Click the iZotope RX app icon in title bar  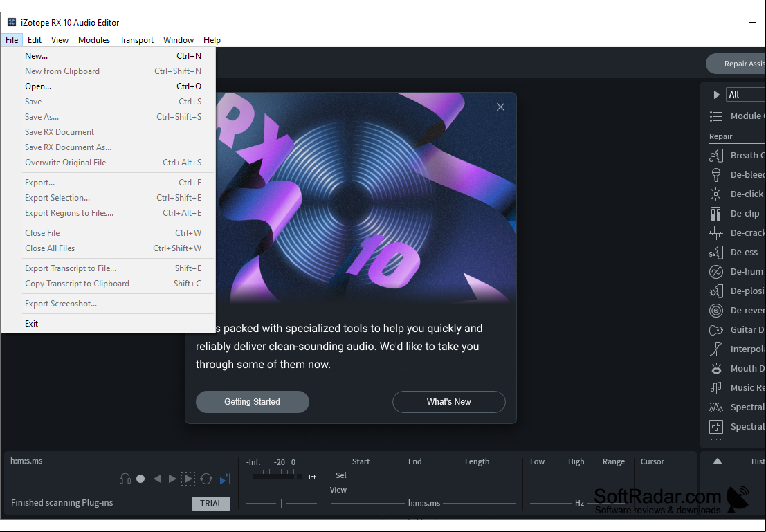[12, 22]
